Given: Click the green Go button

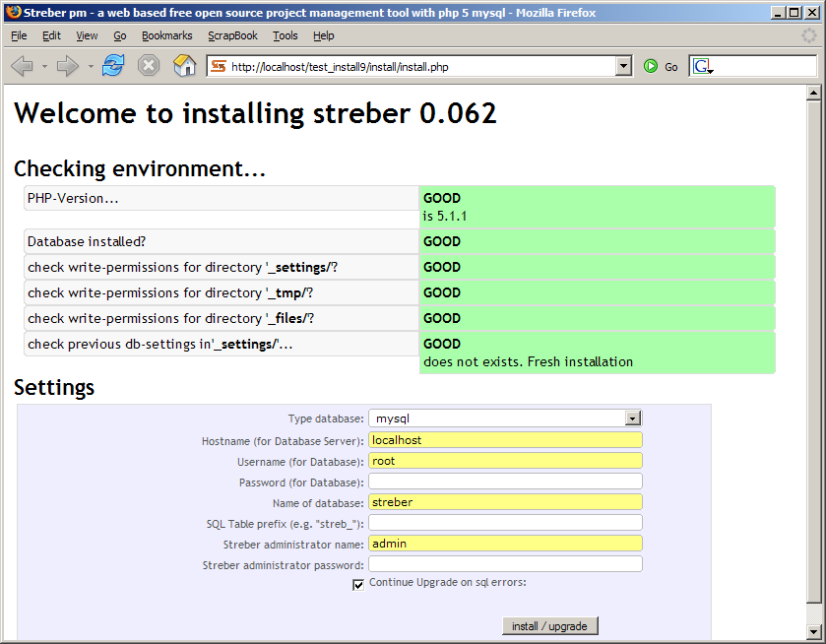Looking at the screenshot, I should point(661,66).
